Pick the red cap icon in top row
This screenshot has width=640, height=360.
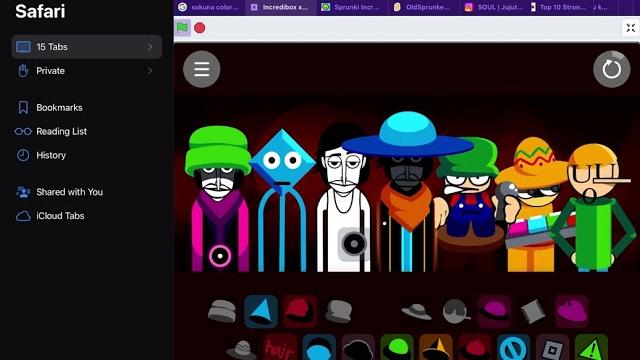[300, 312]
